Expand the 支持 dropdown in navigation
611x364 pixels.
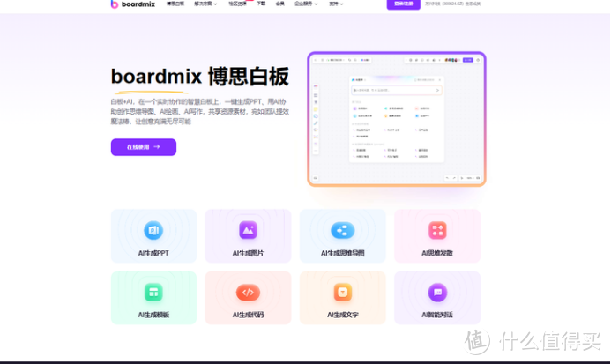(336, 4)
